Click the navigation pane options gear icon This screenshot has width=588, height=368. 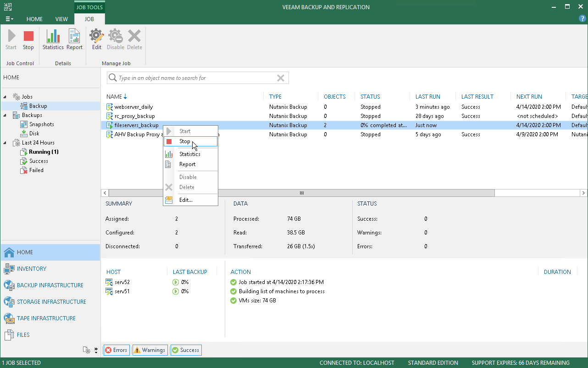pyautogui.click(x=86, y=350)
